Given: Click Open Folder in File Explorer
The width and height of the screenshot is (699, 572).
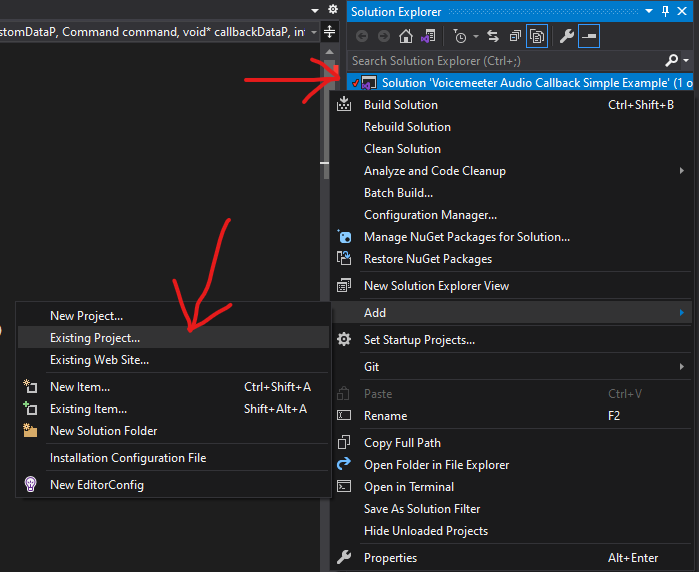Looking at the screenshot, I should pyautogui.click(x=436, y=465).
